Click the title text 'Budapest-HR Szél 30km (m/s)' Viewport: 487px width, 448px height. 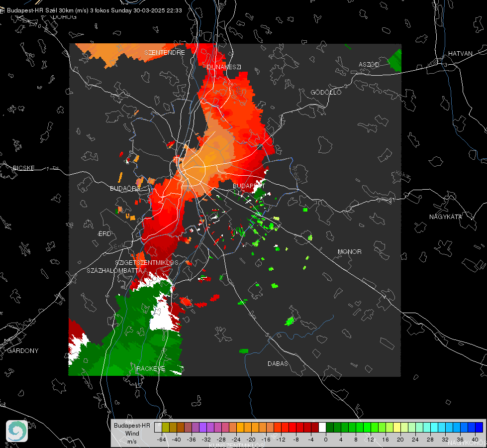point(48,10)
